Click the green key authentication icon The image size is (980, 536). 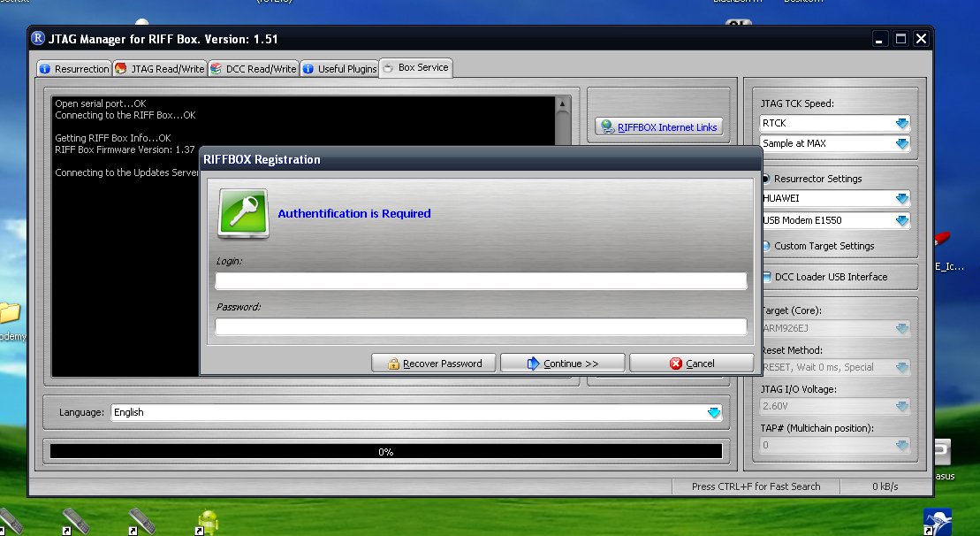(x=243, y=213)
